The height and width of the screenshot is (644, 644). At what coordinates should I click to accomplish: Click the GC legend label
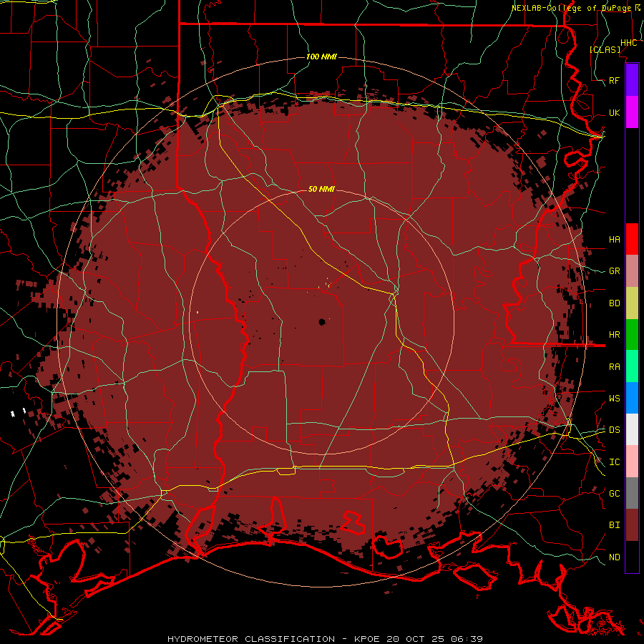click(614, 494)
